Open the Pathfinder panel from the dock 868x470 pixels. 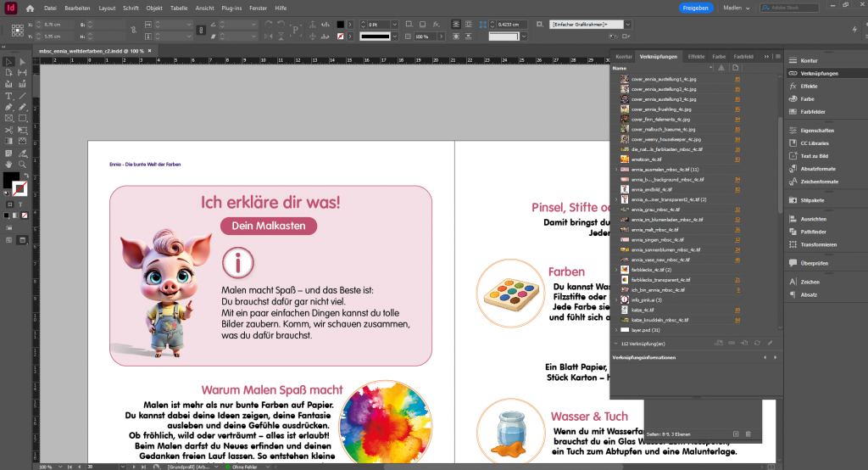click(x=812, y=231)
